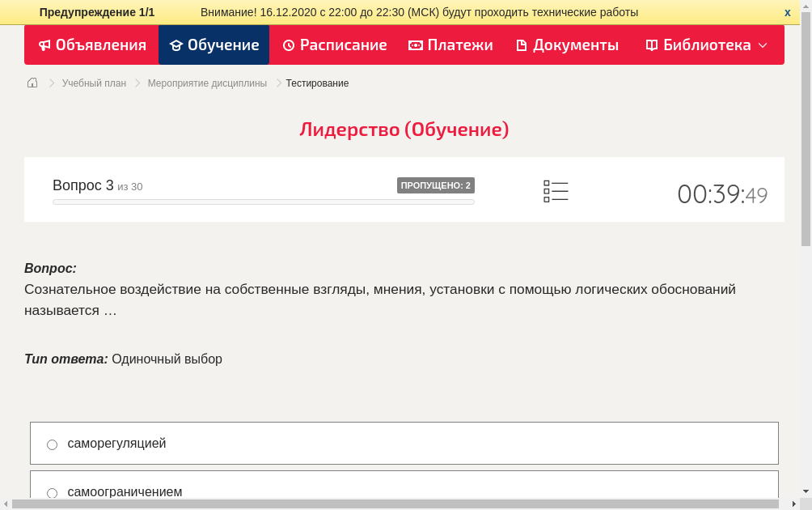The height and width of the screenshot is (510, 812).
Task: Click the document icon beside Документы
Action: click(522, 45)
